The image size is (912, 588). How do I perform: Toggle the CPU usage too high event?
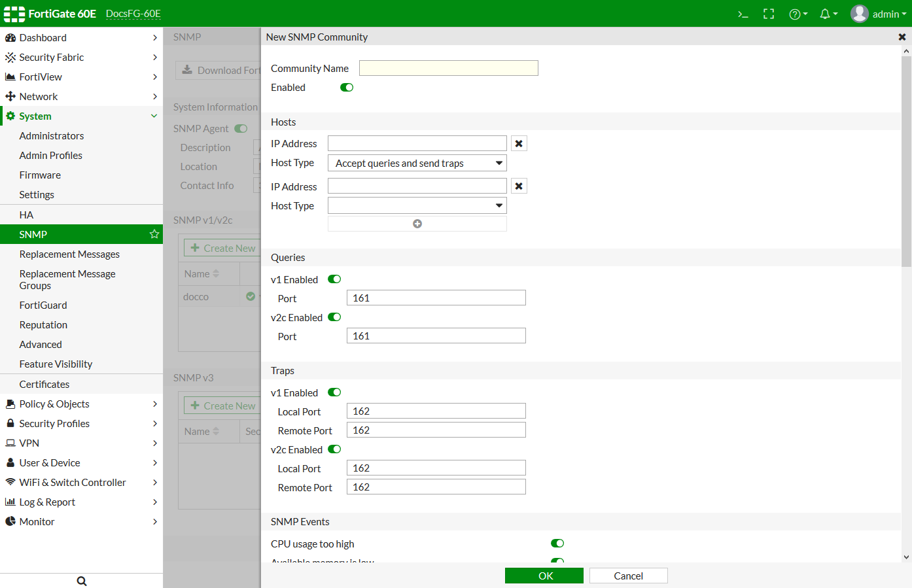coord(557,543)
